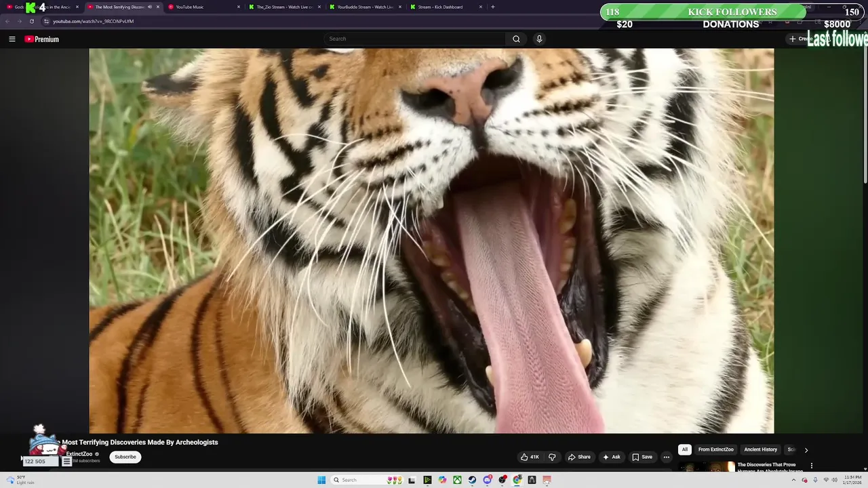
Task: Open clock showing 11:34 PM
Action: 852,480
